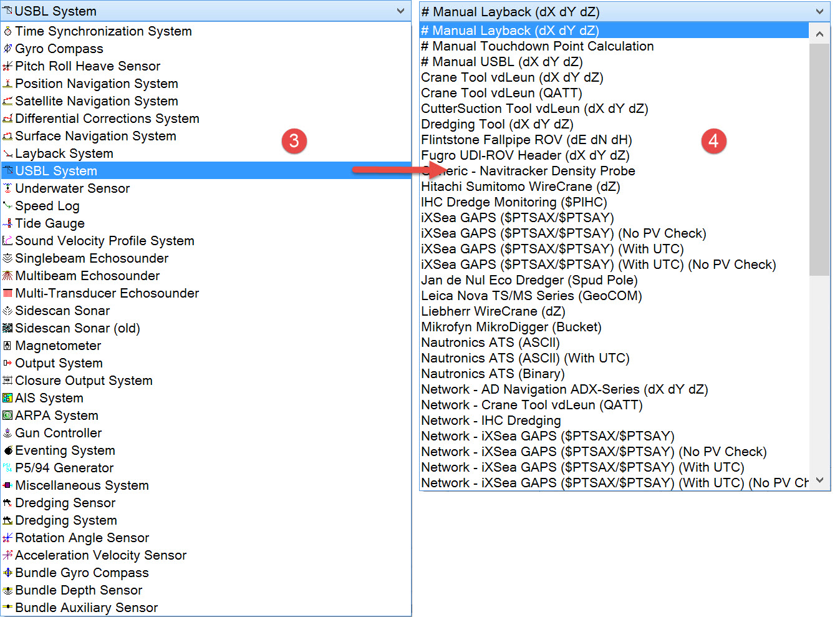Choose CutterSuction Tool vdLeun driver
The height and width of the screenshot is (617, 840).
click(614, 109)
